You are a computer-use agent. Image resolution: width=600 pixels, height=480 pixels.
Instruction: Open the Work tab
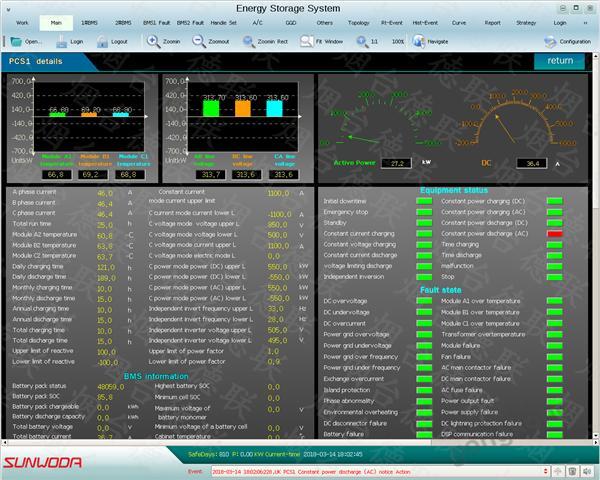[x=22, y=23]
